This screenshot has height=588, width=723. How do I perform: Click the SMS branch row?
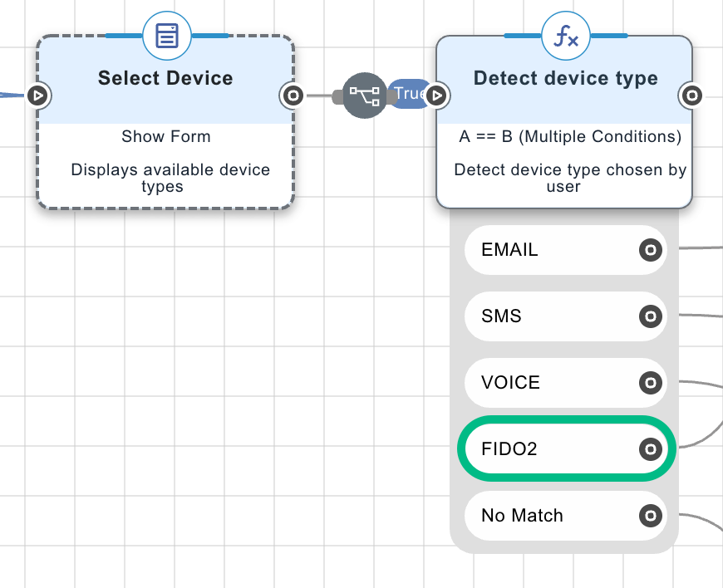pyautogui.click(x=548, y=316)
